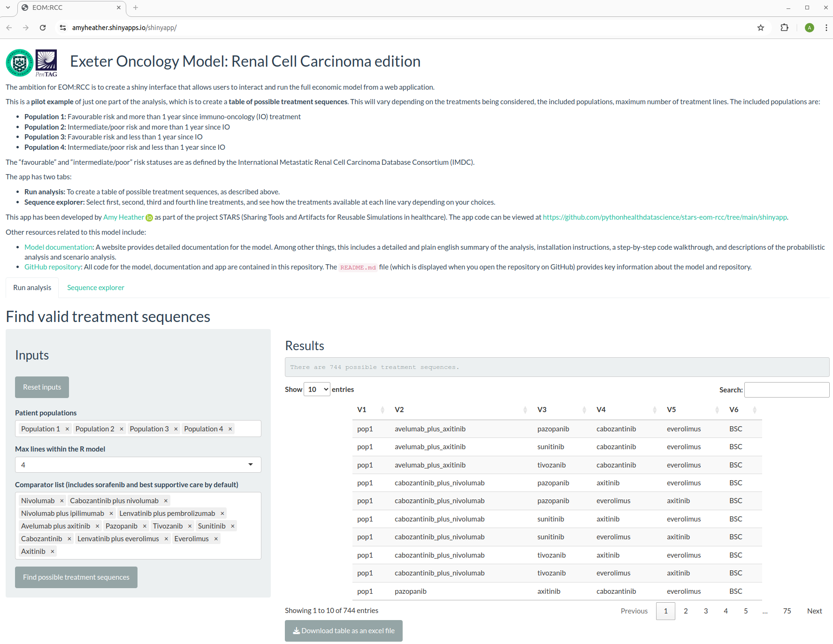Bookmark this page with the star icon
The height and width of the screenshot is (644, 833).
point(761,28)
